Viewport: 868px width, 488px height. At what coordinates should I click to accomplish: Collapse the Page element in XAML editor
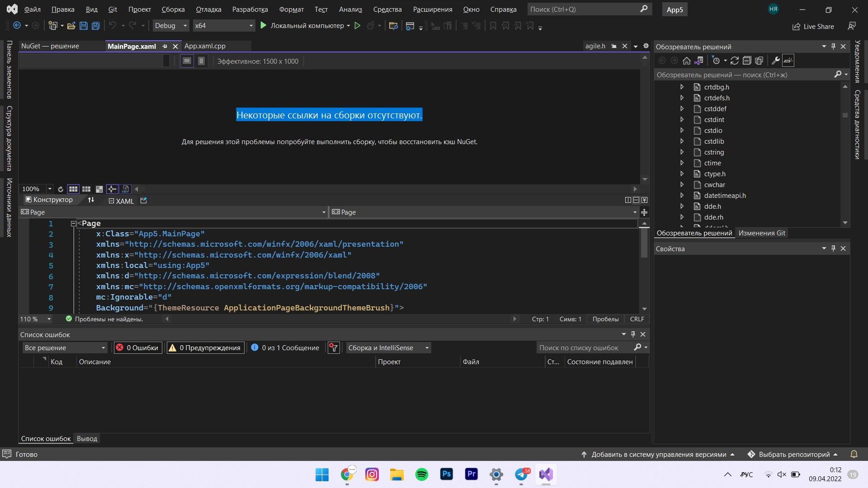(x=73, y=223)
